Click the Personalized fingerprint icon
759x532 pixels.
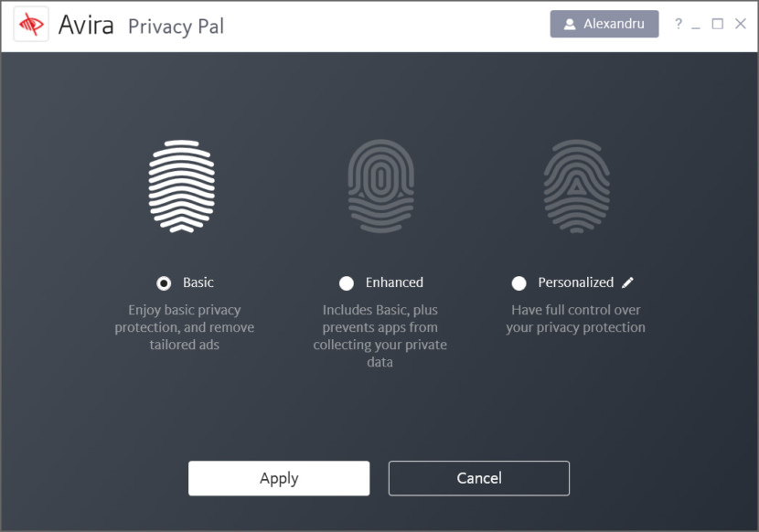[x=576, y=186]
